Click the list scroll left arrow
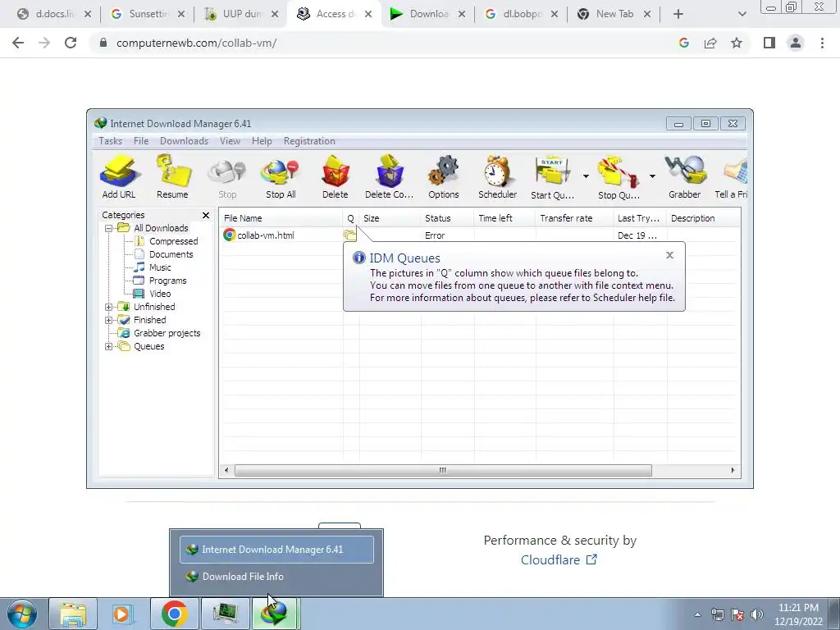The image size is (840, 630). pos(226,470)
